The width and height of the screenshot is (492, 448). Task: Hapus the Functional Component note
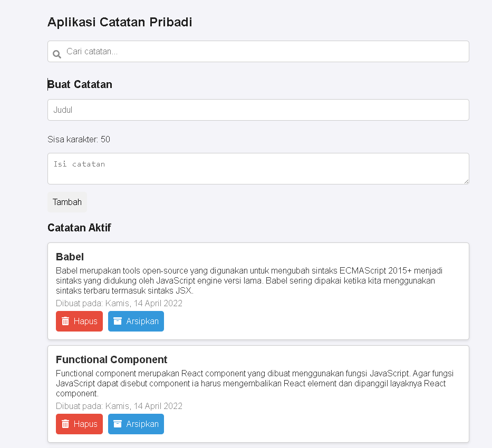coord(80,424)
